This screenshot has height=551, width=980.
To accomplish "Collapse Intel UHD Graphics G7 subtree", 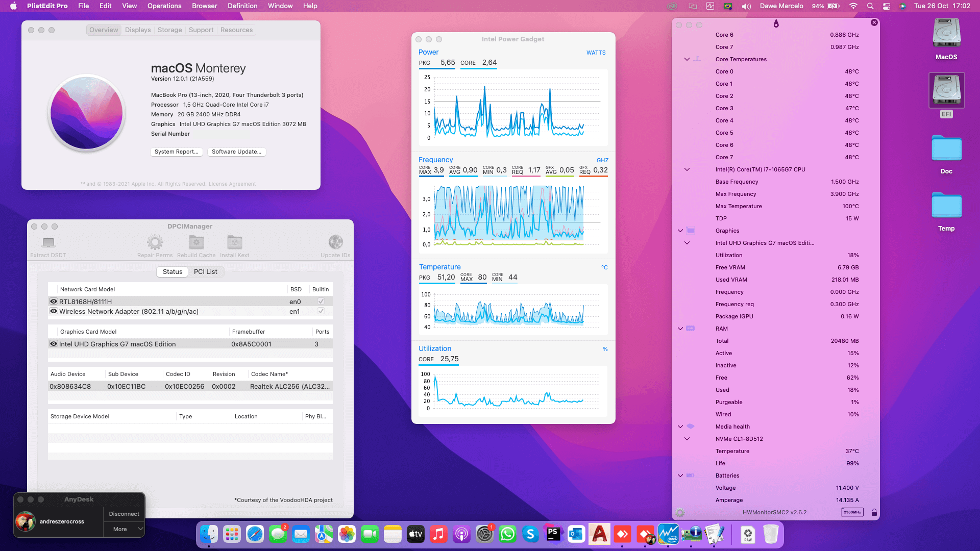I will 687,243.
